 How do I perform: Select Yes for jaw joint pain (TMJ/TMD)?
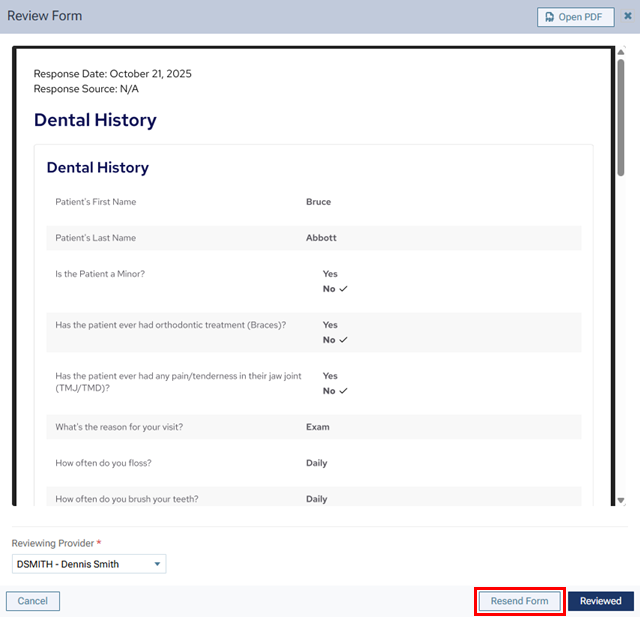(330, 376)
